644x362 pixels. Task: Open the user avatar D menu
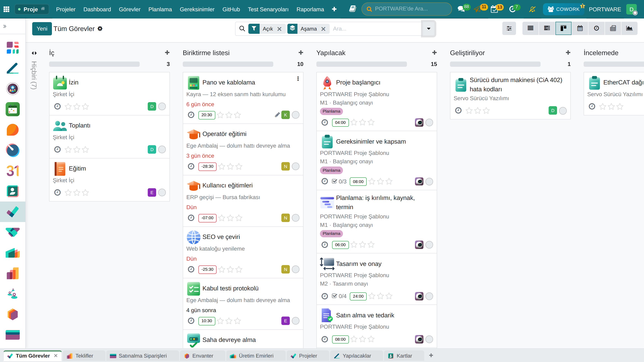click(632, 9)
